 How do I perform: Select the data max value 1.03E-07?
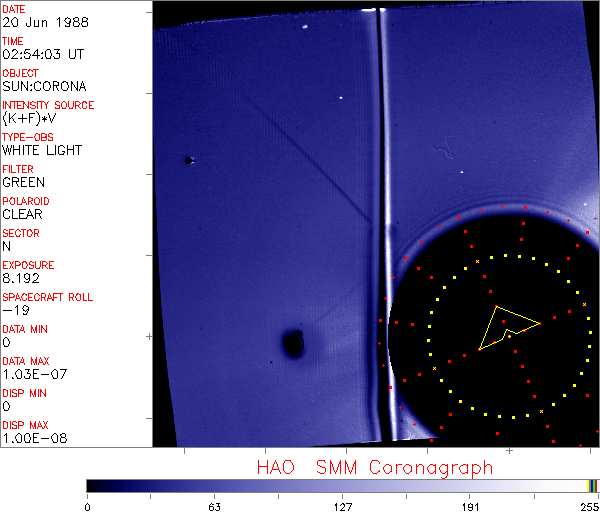(x=30, y=374)
